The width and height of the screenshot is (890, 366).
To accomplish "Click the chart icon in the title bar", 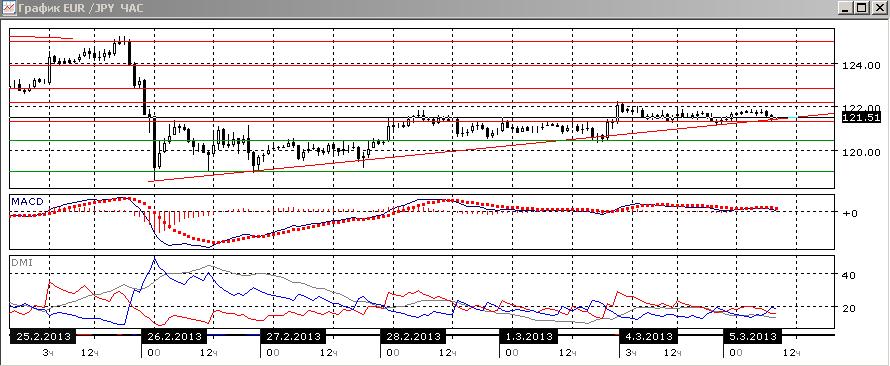I will (x=8, y=8).
